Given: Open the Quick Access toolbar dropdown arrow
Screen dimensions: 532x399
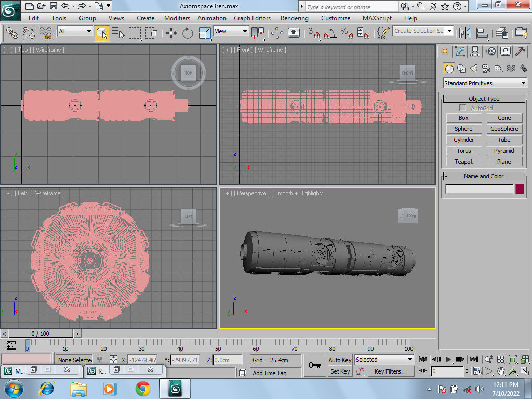Looking at the screenshot, I should point(108,6).
